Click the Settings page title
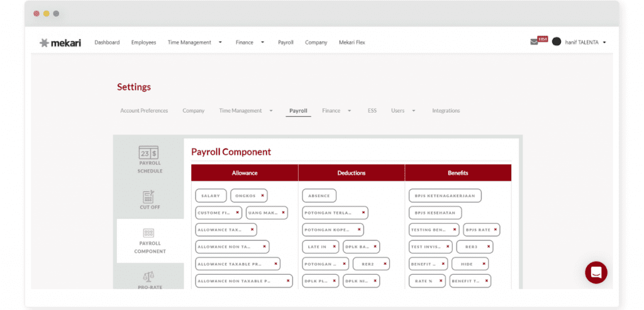Screen dimensions: 644x310 134,87
